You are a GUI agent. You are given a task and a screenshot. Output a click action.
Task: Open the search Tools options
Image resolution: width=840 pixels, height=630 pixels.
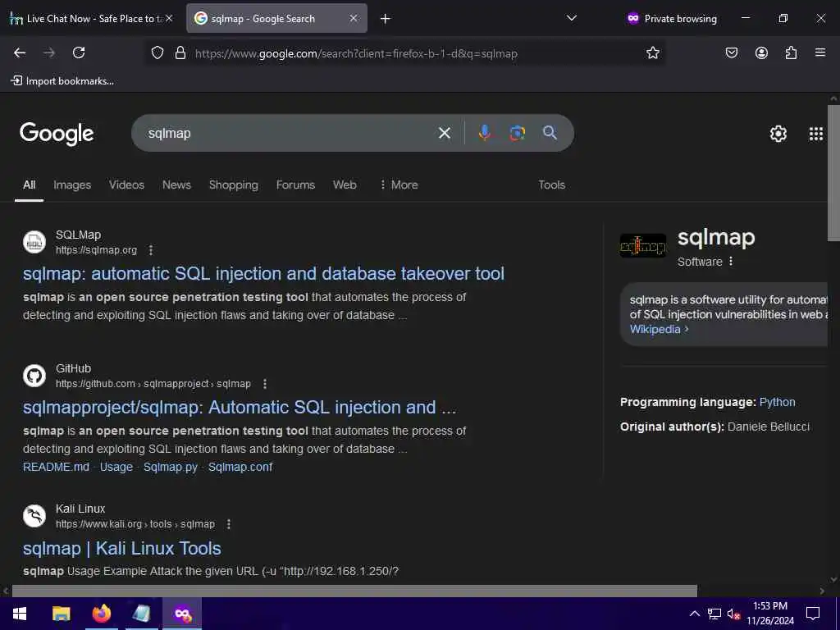(x=552, y=185)
